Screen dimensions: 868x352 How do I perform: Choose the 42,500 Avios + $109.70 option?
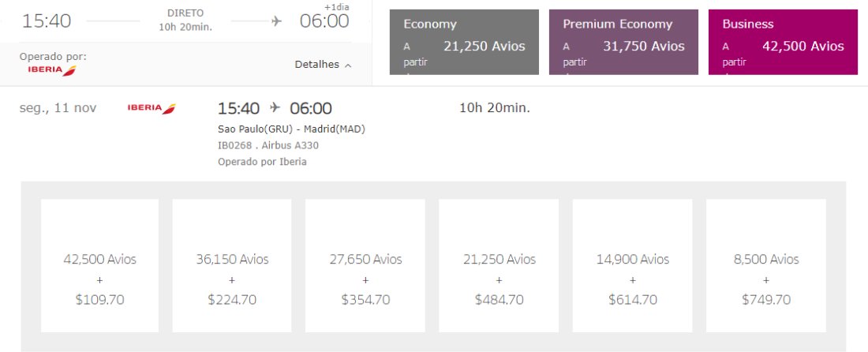click(x=99, y=265)
